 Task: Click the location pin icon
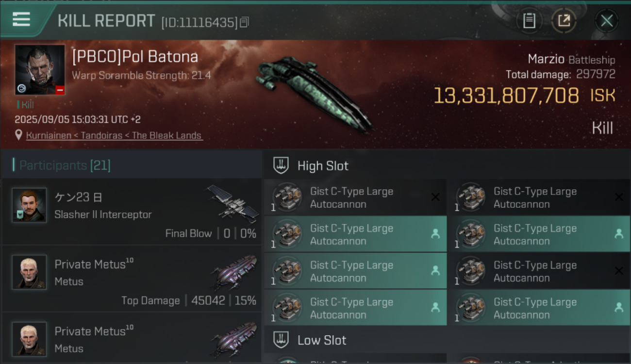19,135
